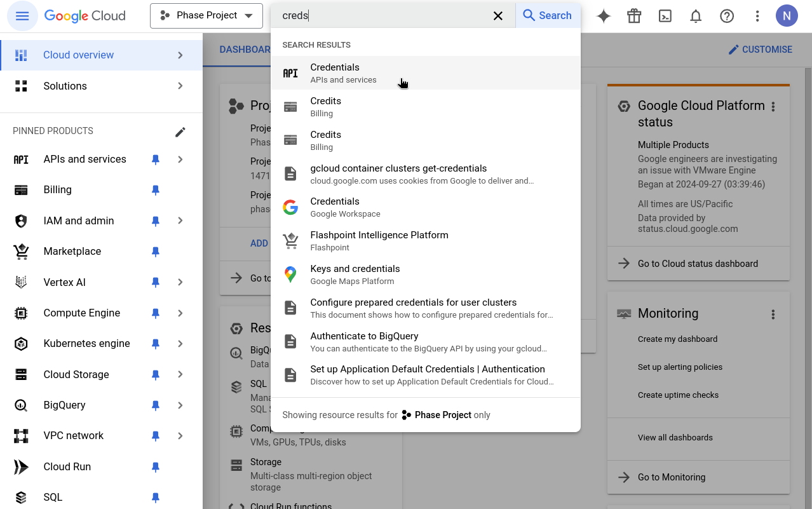Click the IAM and admin shield icon
The height and width of the screenshot is (509, 812).
coord(21,221)
